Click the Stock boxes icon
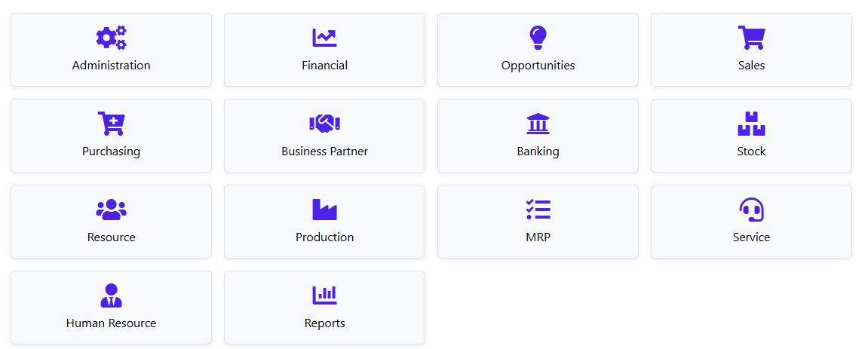 751,124
